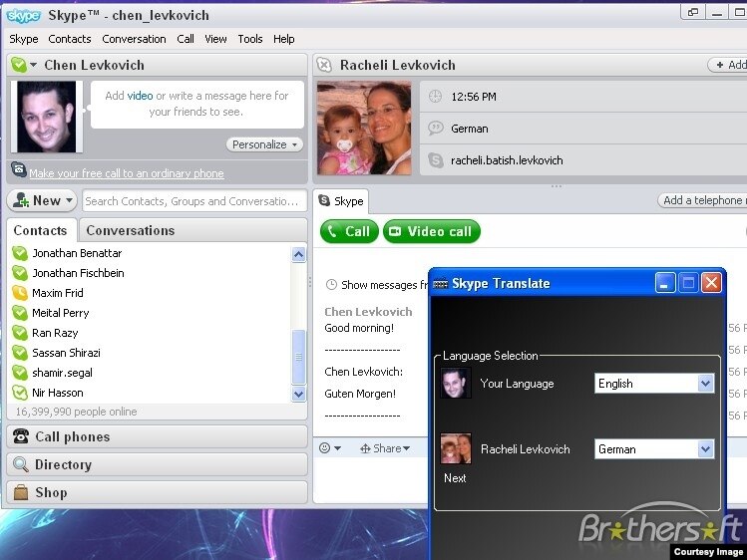Expand the New button dropdown arrow
Viewport: 747px width, 560px height.
(x=69, y=200)
